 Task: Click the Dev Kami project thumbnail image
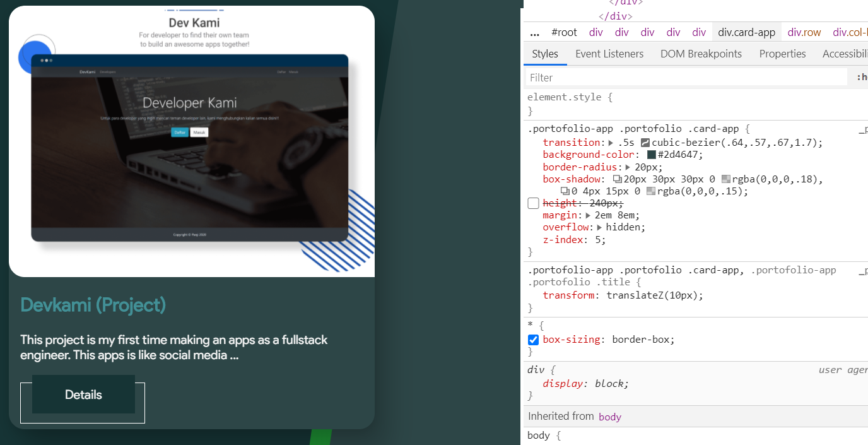click(x=192, y=141)
